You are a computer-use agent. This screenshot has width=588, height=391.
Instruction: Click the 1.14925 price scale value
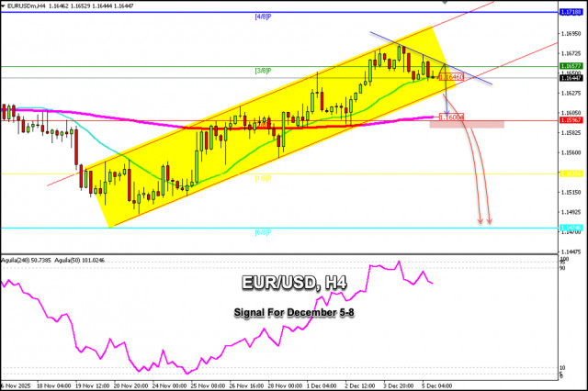click(571, 212)
